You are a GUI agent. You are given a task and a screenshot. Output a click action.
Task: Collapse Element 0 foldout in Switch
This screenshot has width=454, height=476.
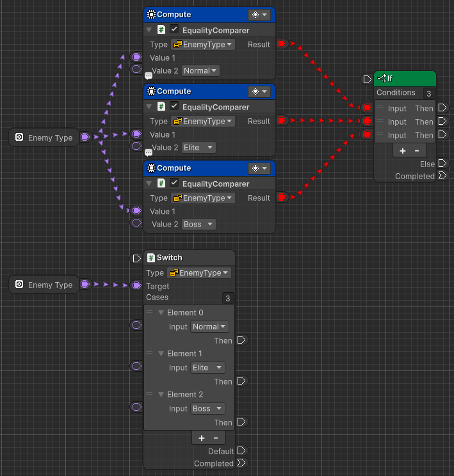161,313
